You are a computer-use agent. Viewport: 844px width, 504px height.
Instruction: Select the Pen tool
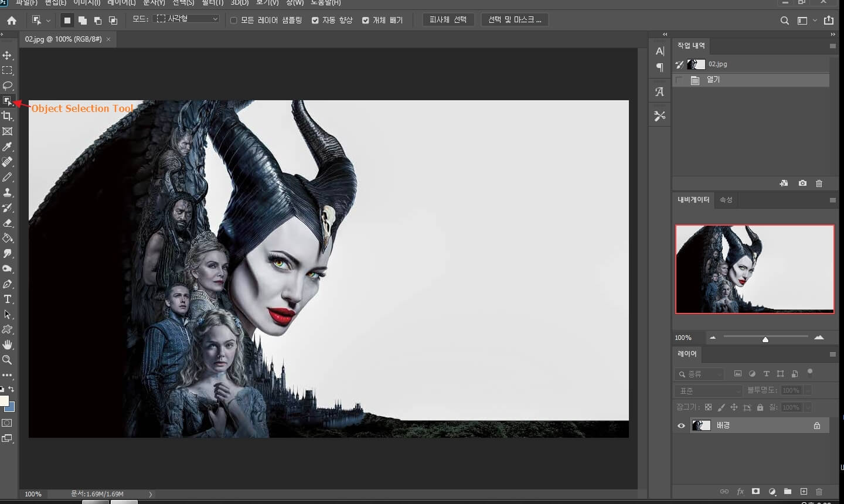click(x=8, y=284)
